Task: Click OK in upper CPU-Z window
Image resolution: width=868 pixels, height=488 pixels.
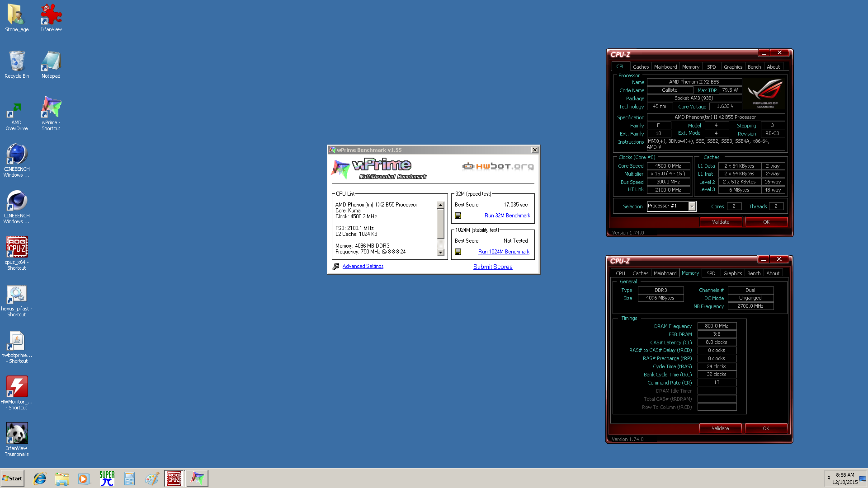Action: pyautogui.click(x=766, y=222)
